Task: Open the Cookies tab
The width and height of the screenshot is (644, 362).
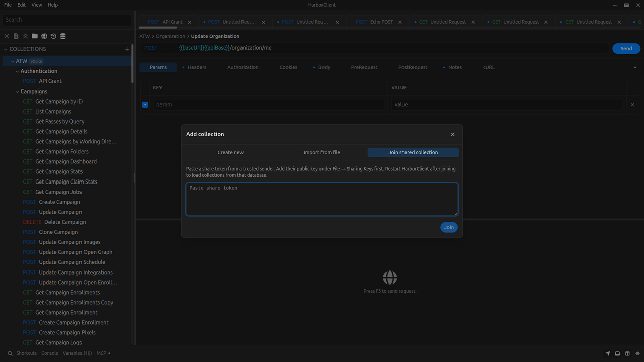Action: click(288, 67)
